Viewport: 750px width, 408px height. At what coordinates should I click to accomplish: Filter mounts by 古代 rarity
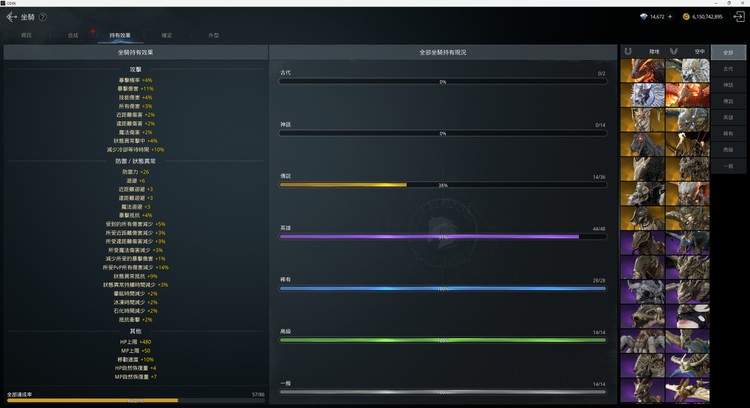coord(728,68)
